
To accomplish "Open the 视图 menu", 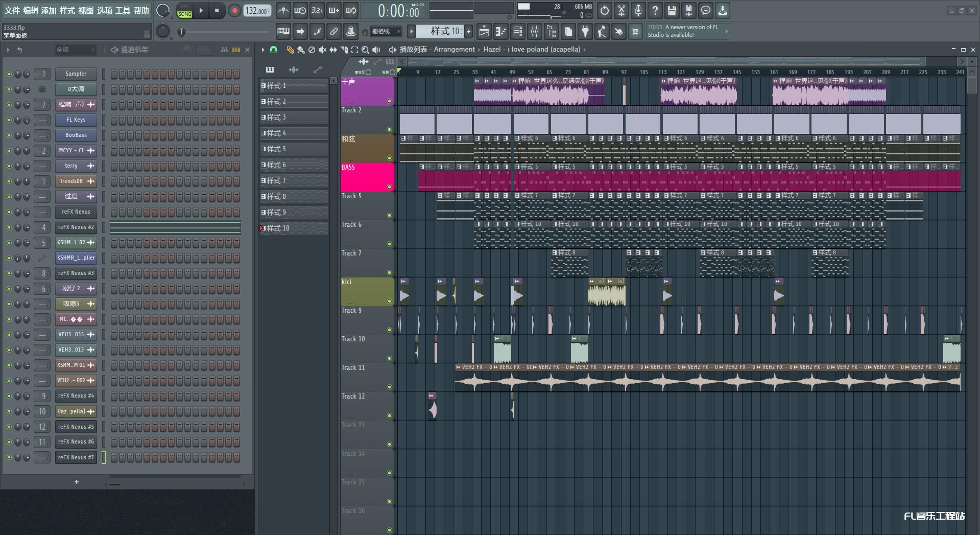I will point(86,10).
